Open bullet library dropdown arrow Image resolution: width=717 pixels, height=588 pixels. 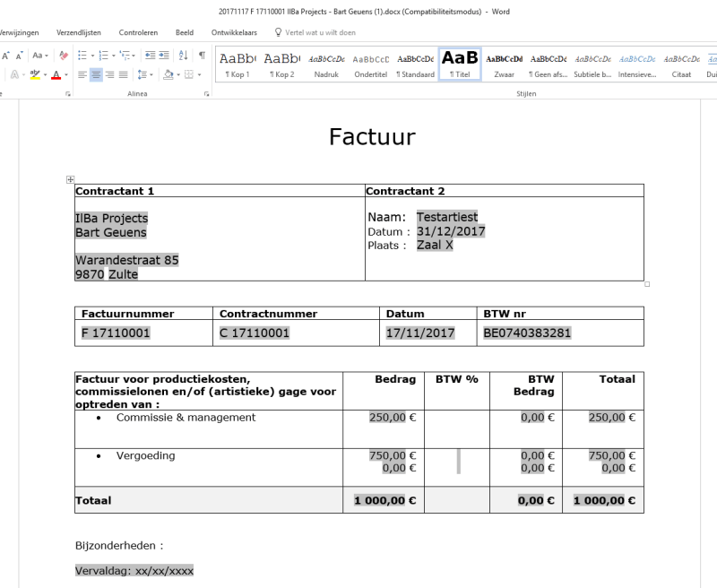92,56
